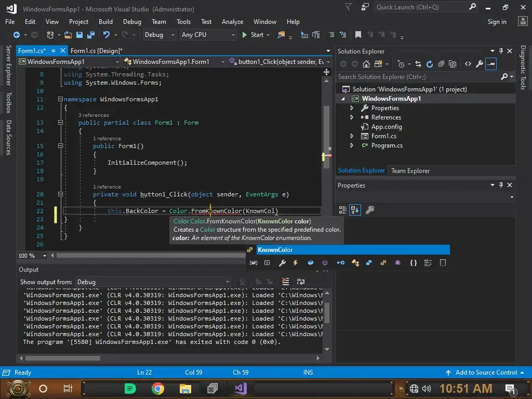Click the Pending Changes Filter clock icon

(x=401, y=64)
